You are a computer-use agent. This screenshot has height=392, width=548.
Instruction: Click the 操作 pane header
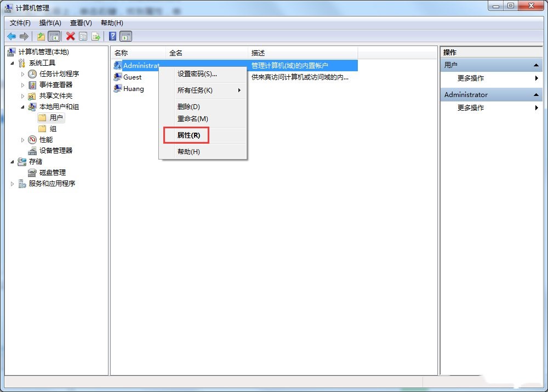491,53
